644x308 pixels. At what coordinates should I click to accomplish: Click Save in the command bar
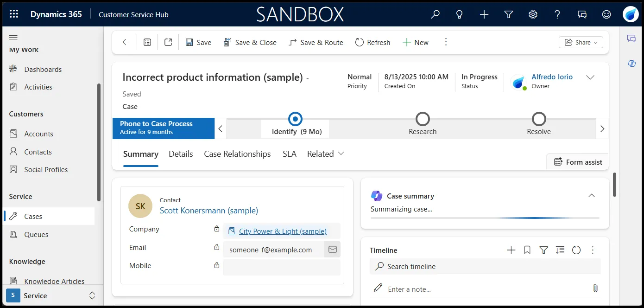pyautogui.click(x=198, y=42)
